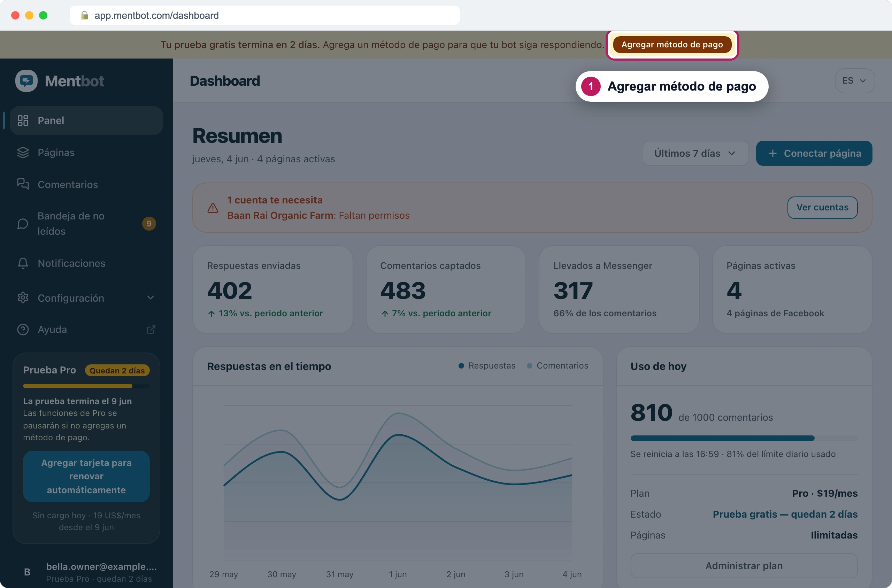Expand the Configuración submenu chevron

pos(151,298)
